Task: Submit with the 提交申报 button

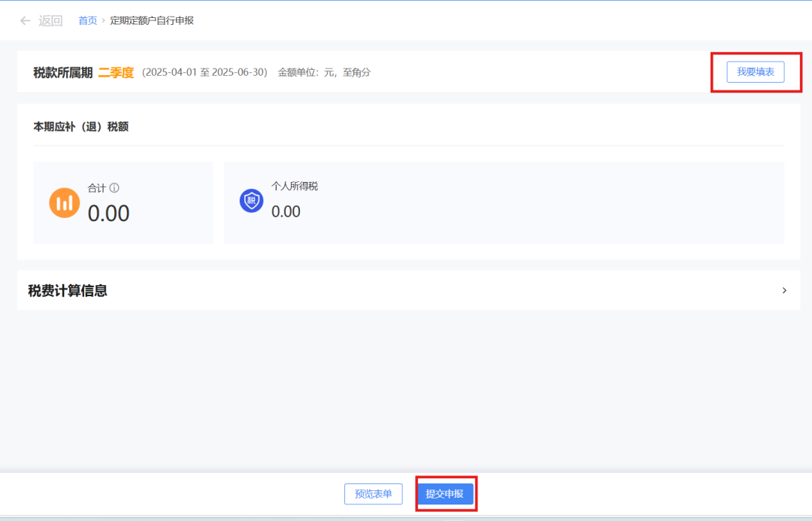Action: pyautogui.click(x=444, y=494)
